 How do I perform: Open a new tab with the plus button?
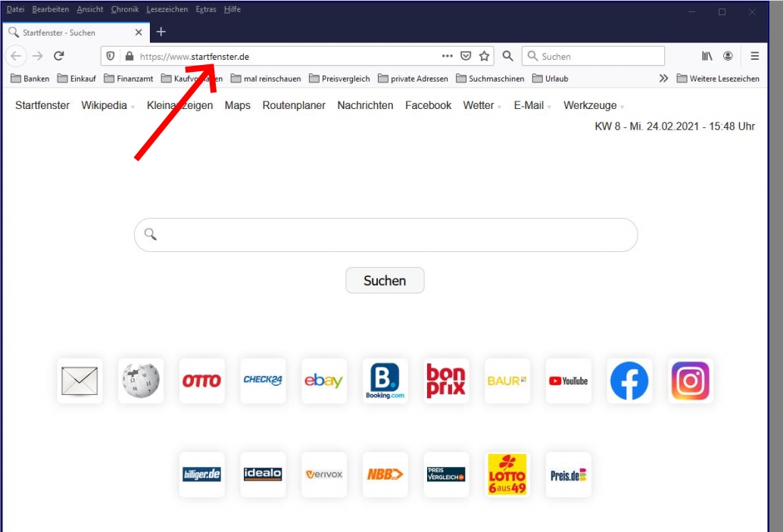click(x=161, y=32)
